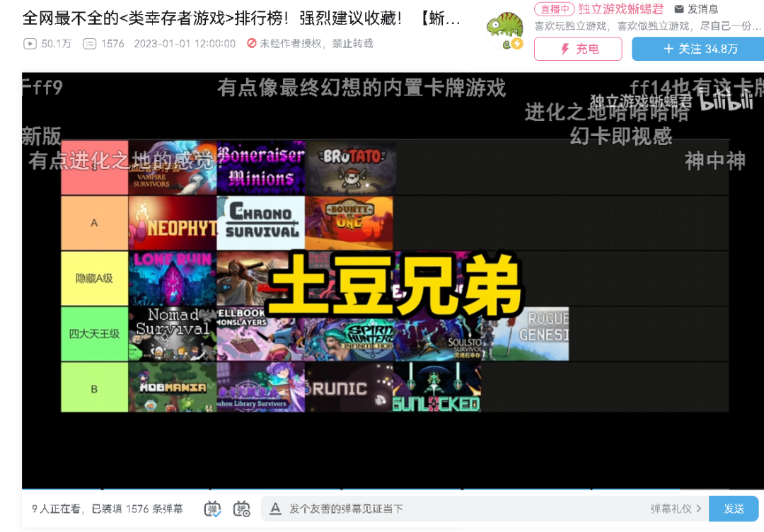
Task: Click the danmaku comment 神中神
Action: [714, 161]
